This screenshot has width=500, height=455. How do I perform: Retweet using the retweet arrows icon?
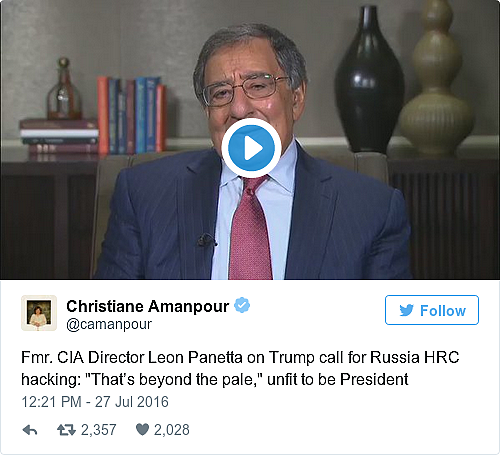pos(66,430)
